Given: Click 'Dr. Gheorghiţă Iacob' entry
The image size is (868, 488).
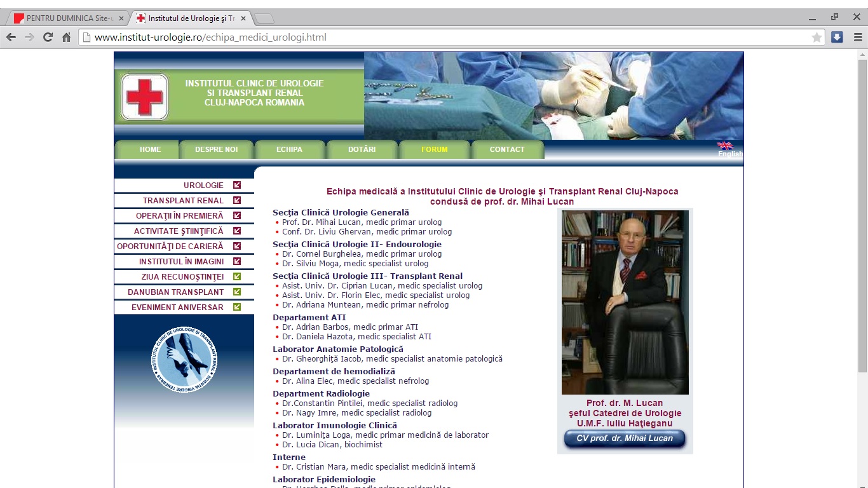Looking at the screenshot, I should [x=392, y=359].
